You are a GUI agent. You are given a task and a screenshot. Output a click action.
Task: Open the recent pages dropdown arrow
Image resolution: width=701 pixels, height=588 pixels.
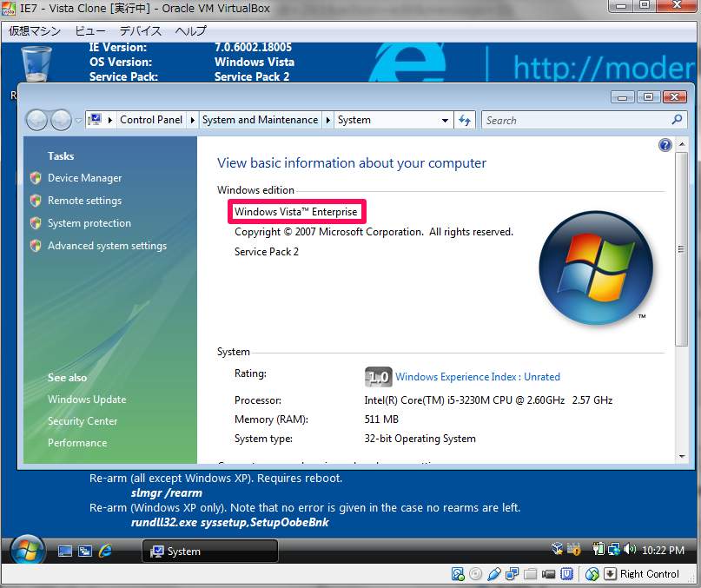(78, 121)
